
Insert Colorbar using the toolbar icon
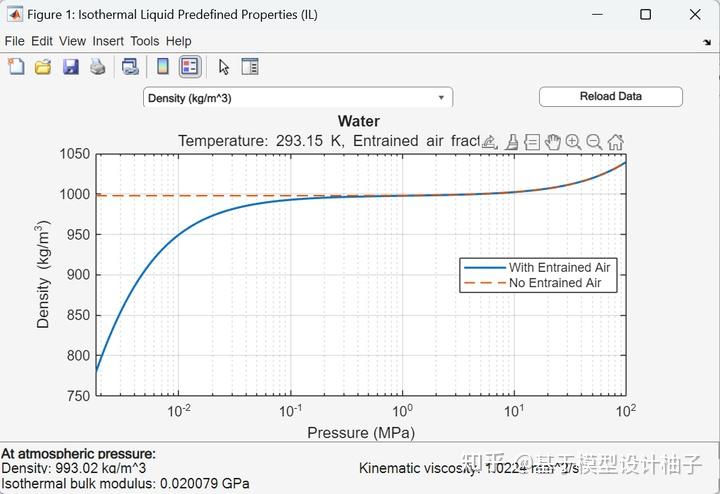pyautogui.click(x=163, y=67)
